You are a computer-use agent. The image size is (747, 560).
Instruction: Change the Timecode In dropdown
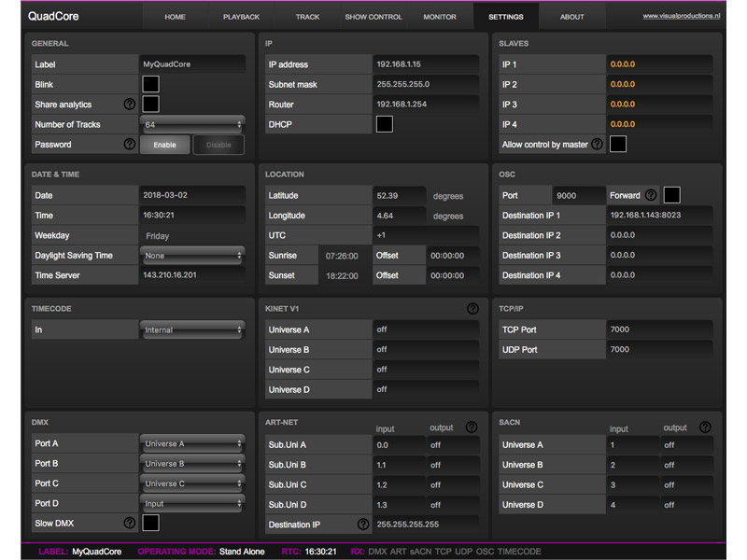[191, 329]
